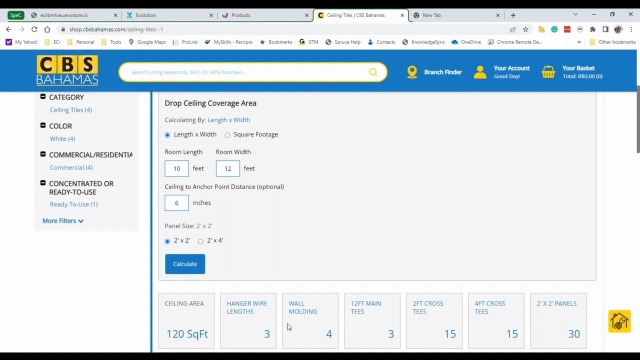
Task: Switch to the Evolution browser tab
Action: [169, 15]
